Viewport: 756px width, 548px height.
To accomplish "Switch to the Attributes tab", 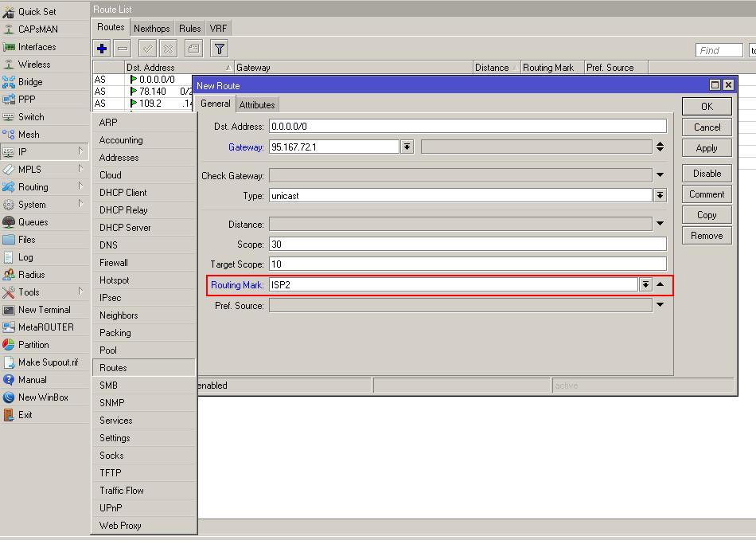I will 257,104.
